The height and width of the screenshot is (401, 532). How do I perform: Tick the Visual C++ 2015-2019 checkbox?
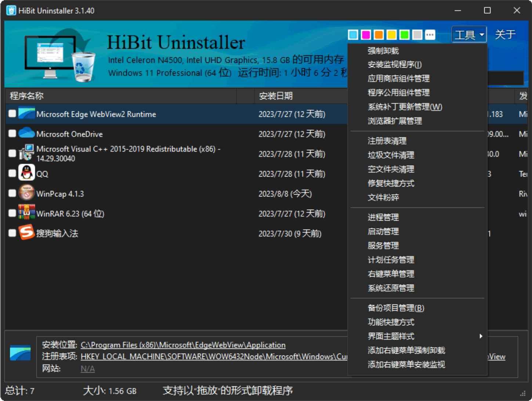point(12,153)
